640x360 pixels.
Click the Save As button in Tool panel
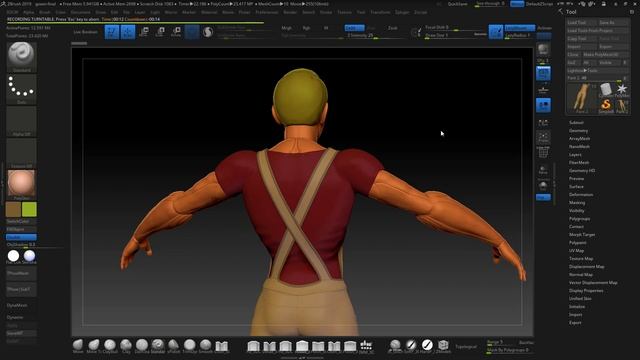(x=613, y=22)
